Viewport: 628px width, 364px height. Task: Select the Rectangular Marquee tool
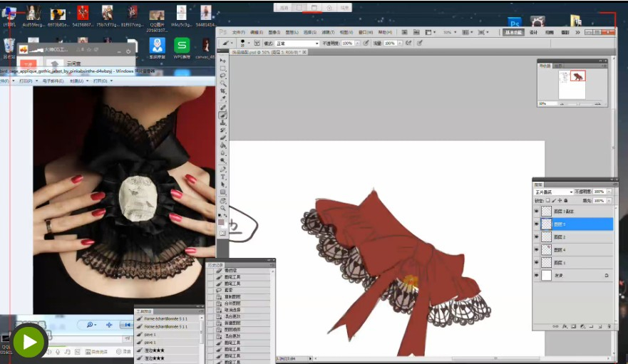click(222, 68)
